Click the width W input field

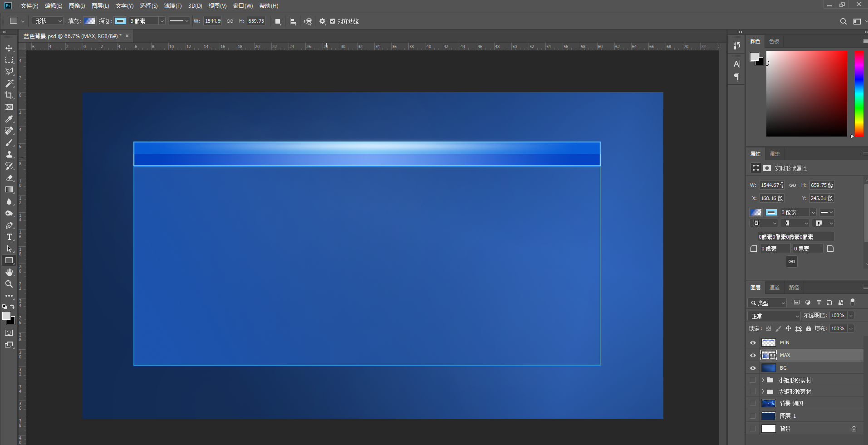213,21
